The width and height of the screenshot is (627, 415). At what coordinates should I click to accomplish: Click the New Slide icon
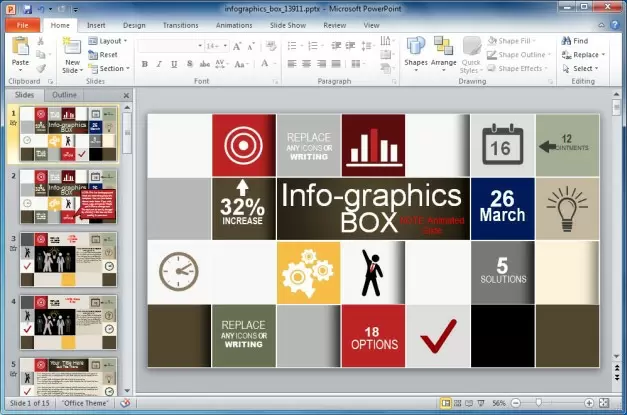pyautogui.click(x=72, y=47)
